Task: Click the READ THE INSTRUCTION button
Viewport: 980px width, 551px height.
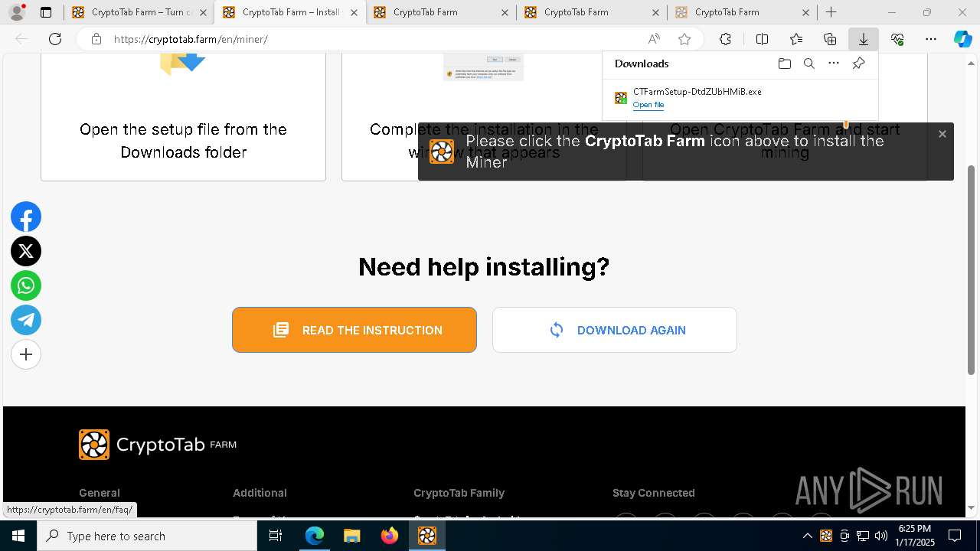Action: (x=354, y=330)
